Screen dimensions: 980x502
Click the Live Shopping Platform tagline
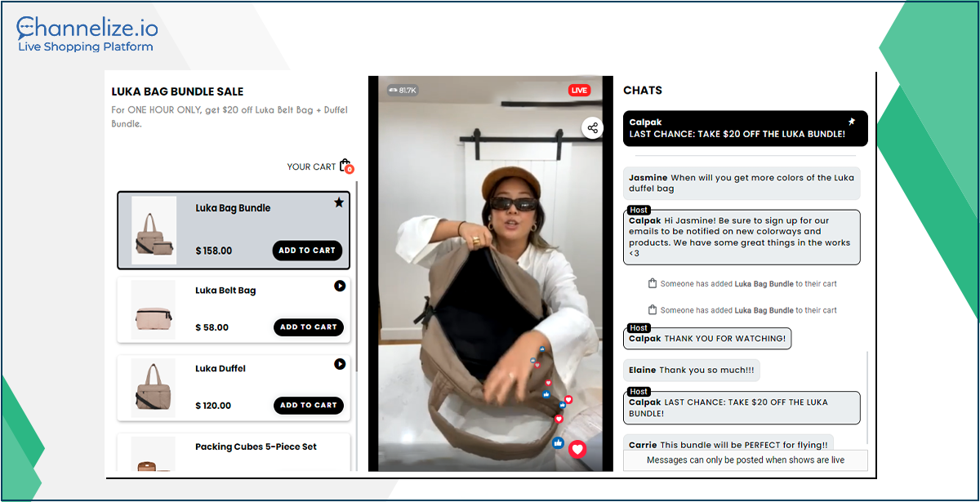coord(85,47)
